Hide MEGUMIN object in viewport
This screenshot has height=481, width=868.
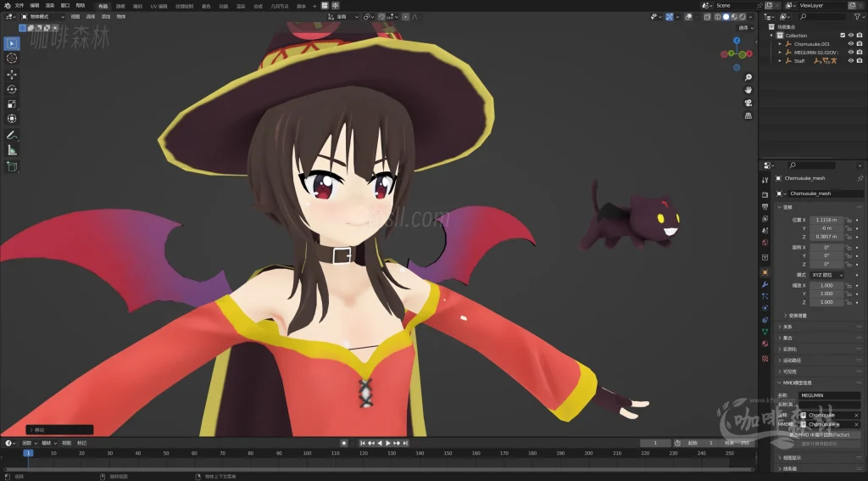click(851, 52)
